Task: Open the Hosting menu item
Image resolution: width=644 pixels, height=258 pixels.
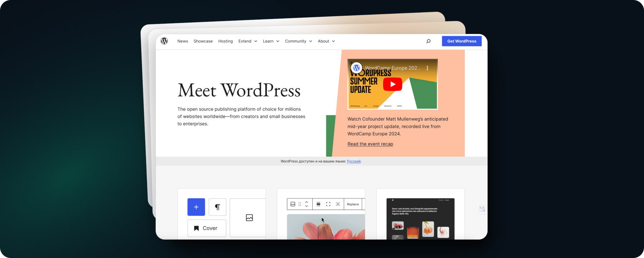Action: (225, 41)
